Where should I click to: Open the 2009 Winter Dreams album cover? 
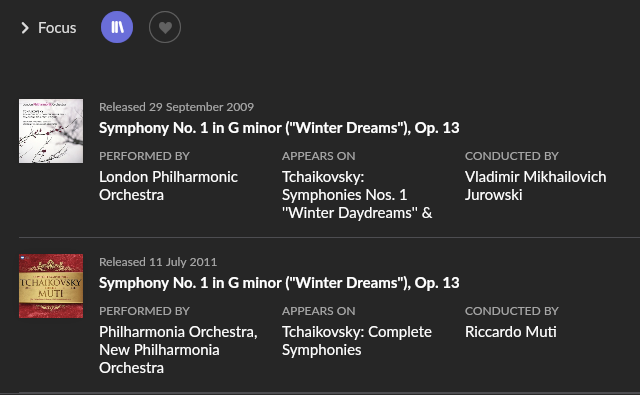(51, 131)
